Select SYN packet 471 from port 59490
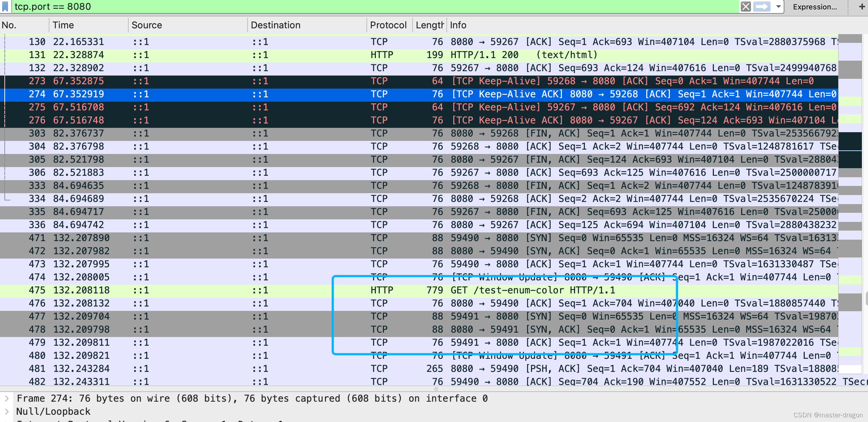Screen dimensions: 868x422 pyautogui.click(x=419, y=238)
